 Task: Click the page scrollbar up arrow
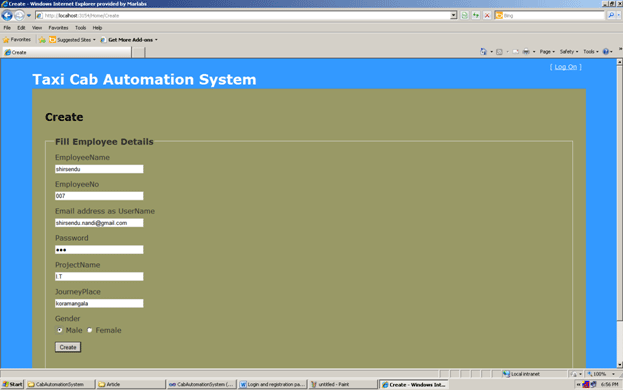pyautogui.click(x=619, y=62)
